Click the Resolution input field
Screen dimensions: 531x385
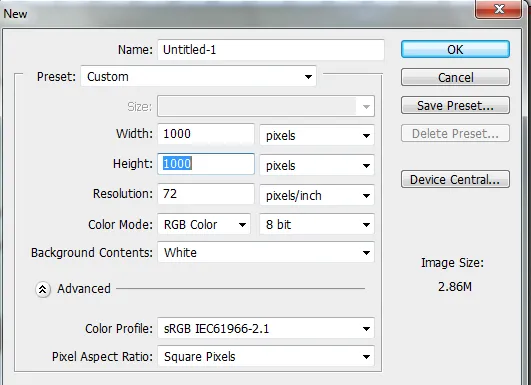pyautogui.click(x=206, y=194)
